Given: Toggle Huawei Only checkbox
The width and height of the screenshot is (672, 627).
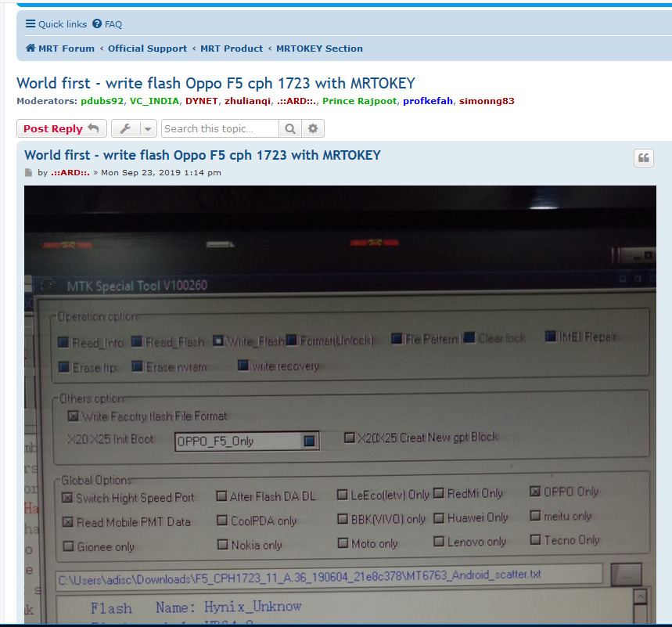Looking at the screenshot, I should [438, 518].
